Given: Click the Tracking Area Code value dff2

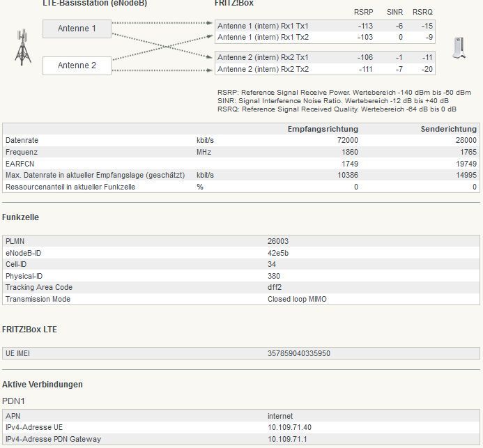Looking at the screenshot, I should tap(275, 287).
